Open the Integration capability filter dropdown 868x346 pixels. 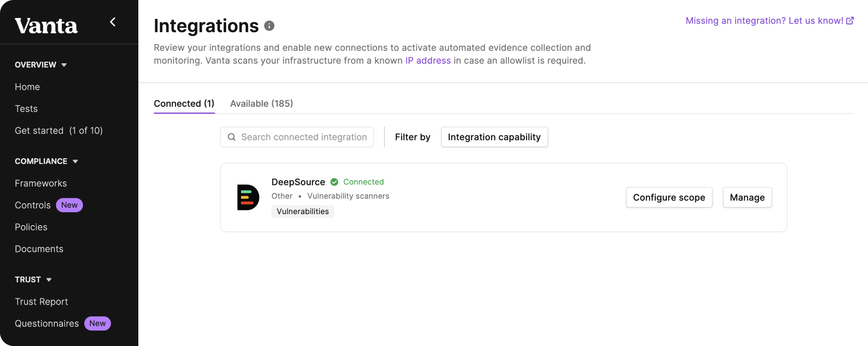(494, 137)
